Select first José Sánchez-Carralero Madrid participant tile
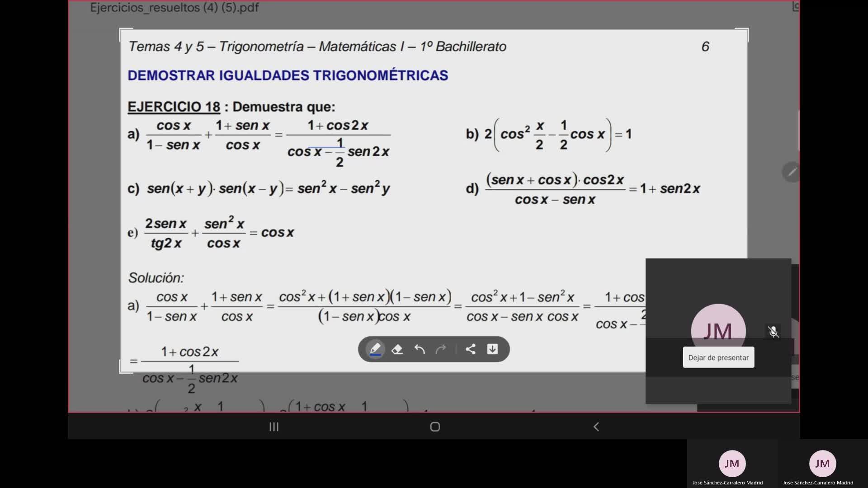868x488 pixels. coord(732,464)
